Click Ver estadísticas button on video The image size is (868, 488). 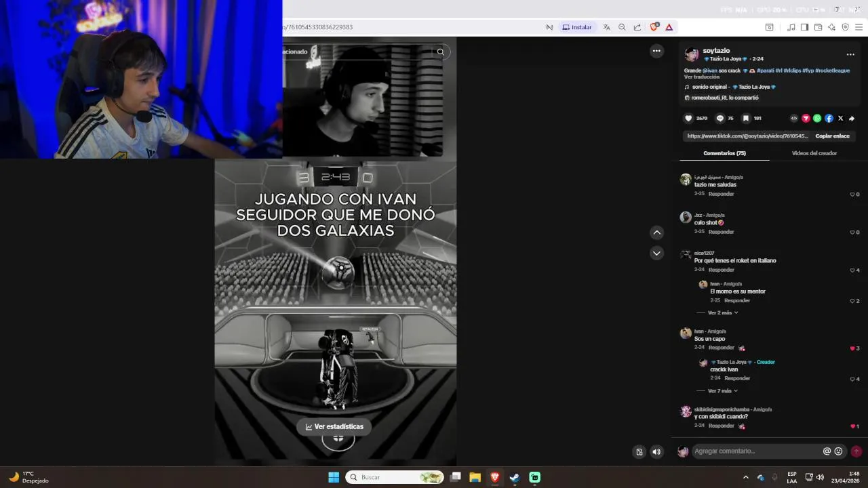point(334,426)
